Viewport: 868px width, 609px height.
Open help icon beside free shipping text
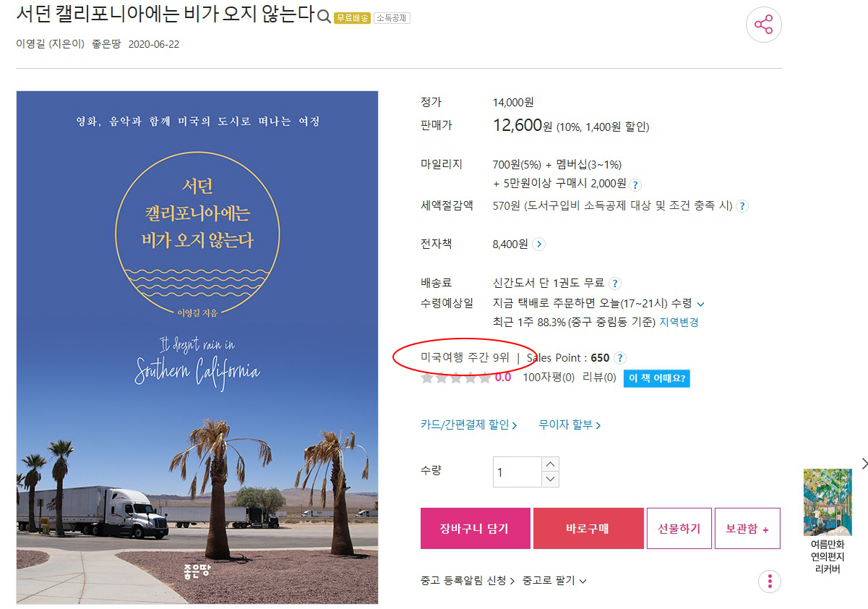[x=615, y=284]
